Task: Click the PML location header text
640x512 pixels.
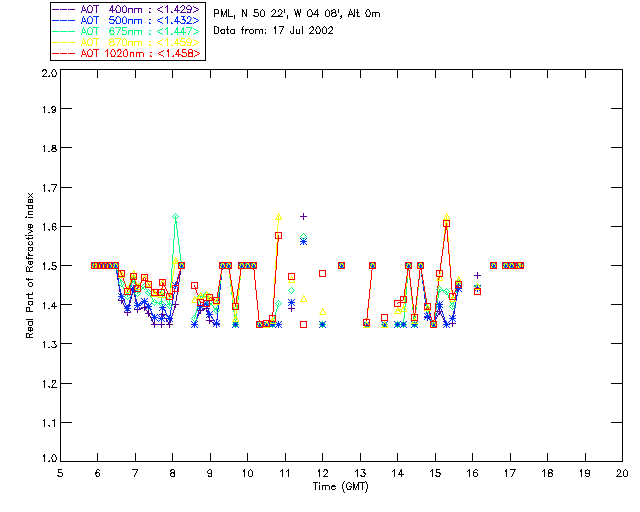Action: coord(297,14)
